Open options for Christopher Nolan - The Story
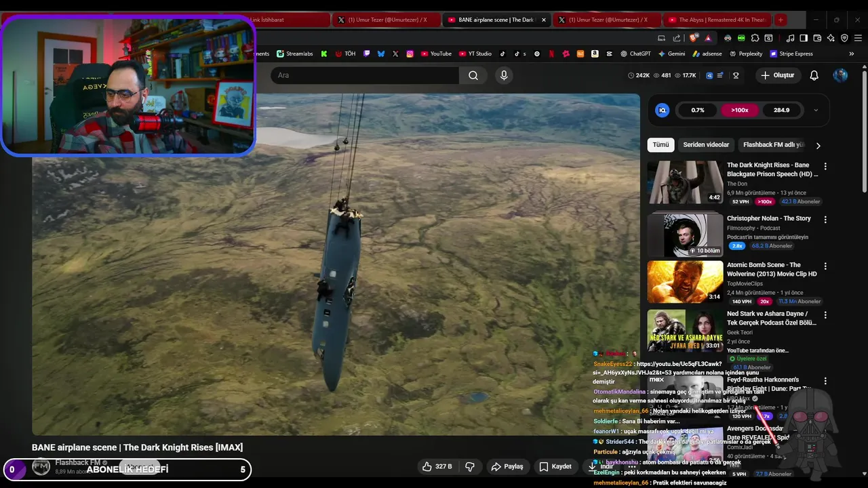 825,220
